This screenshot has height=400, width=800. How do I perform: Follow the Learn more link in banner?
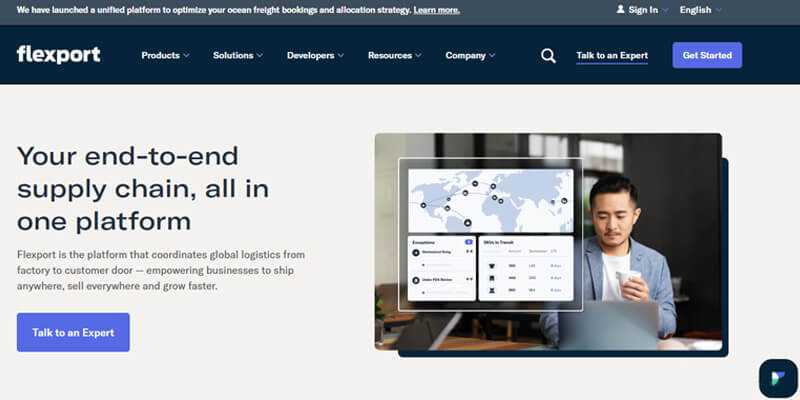pyautogui.click(x=437, y=10)
